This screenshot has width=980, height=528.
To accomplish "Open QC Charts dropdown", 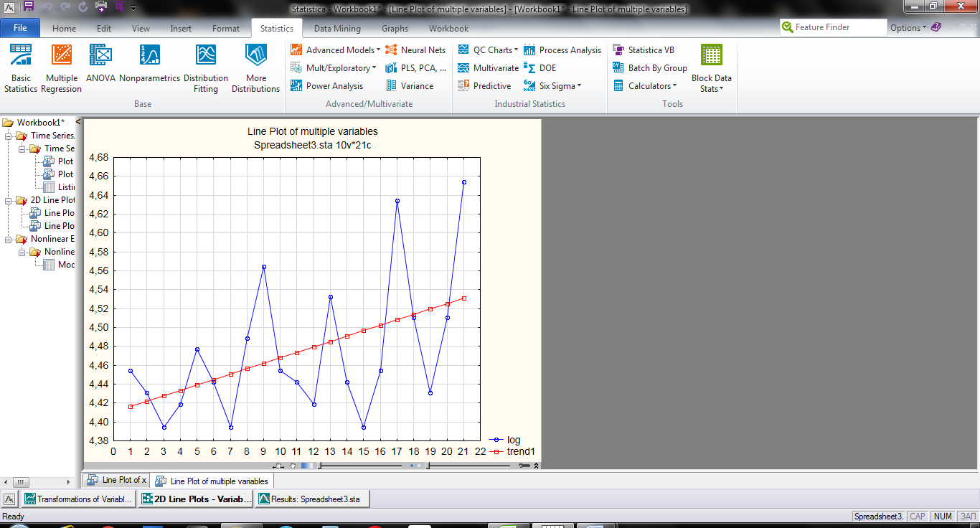I will coord(487,50).
